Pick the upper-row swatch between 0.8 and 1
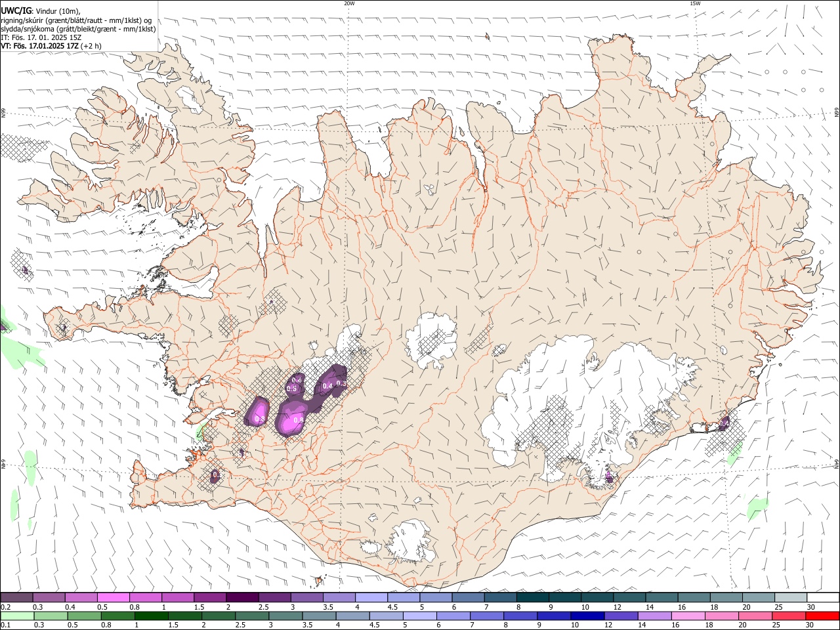Screen dimensions: 840x630 click(145, 597)
